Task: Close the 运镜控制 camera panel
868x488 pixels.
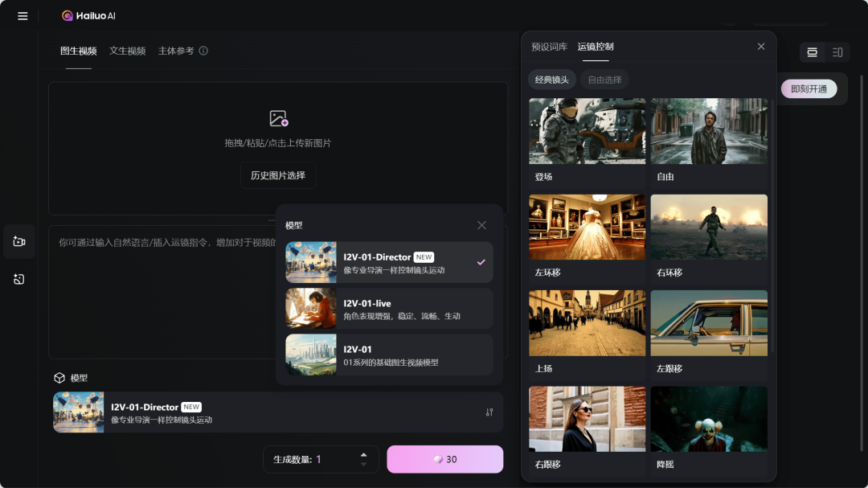Action: click(761, 47)
